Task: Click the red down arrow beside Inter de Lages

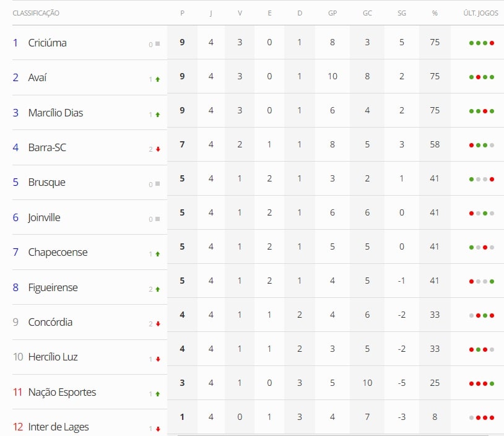Action: click(x=158, y=429)
